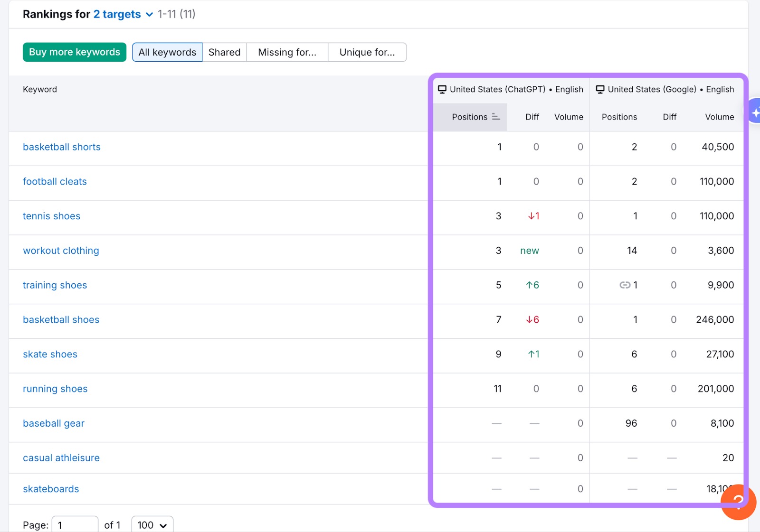Click the ↑6 diff in training shoes row
The width and height of the screenshot is (760, 532).
(x=532, y=285)
